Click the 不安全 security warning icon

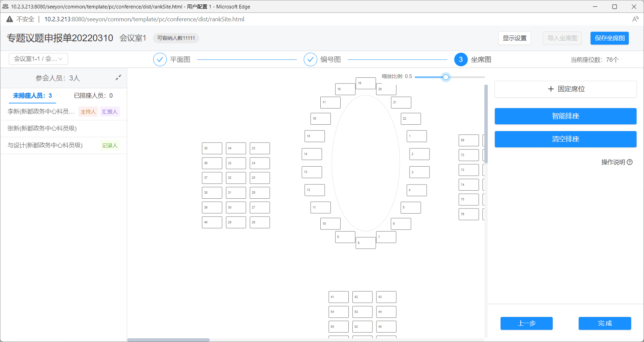click(x=10, y=19)
